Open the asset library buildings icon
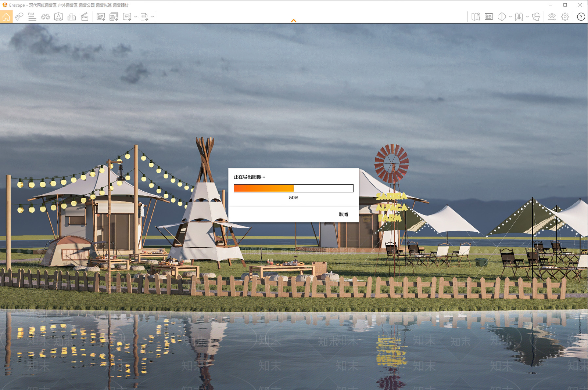This screenshot has width=588, height=390. 72,17
